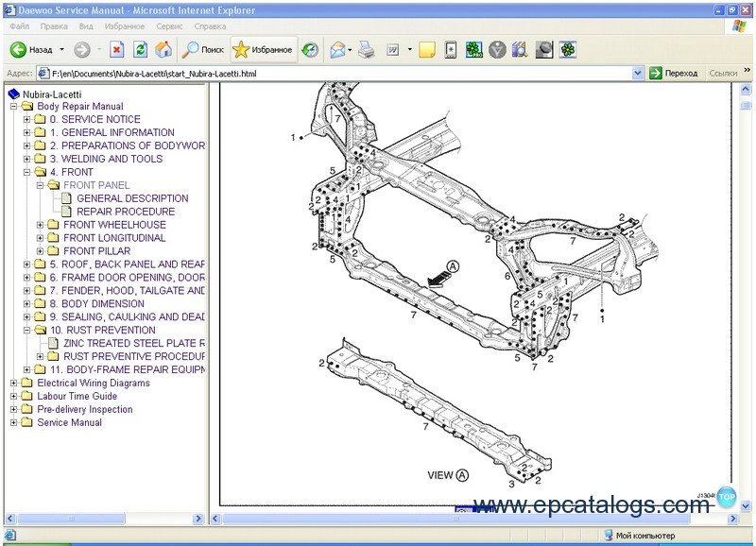
Task: Click the content pane scroll down arrow
Action: [746, 506]
